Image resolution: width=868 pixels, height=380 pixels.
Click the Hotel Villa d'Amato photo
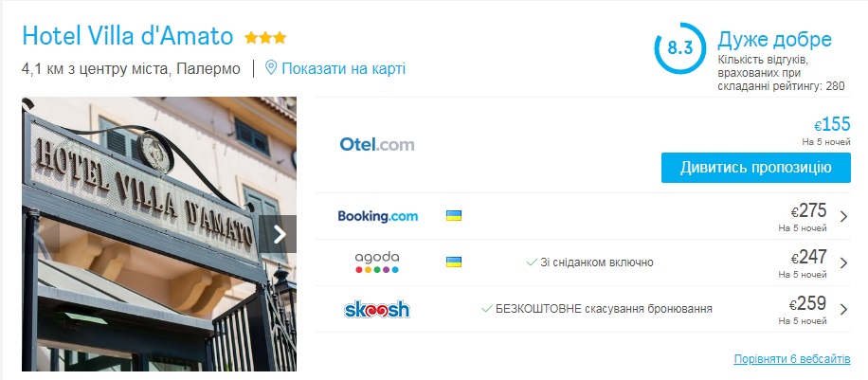point(159,234)
